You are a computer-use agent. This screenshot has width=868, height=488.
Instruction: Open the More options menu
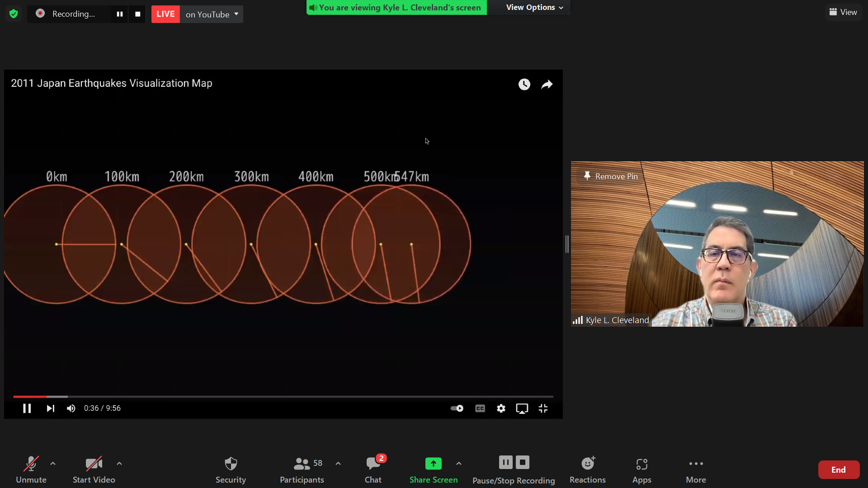(696, 470)
